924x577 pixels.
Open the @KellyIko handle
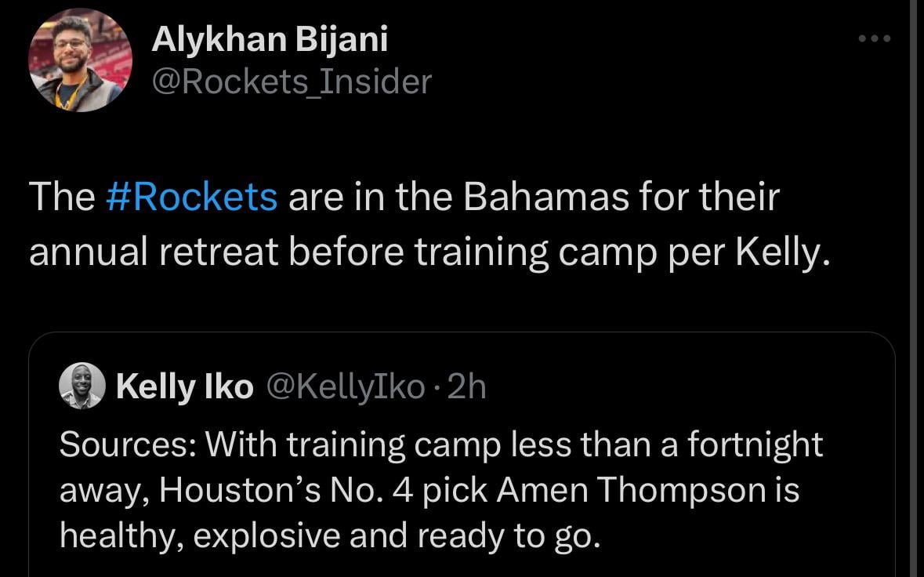pyautogui.click(x=346, y=386)
